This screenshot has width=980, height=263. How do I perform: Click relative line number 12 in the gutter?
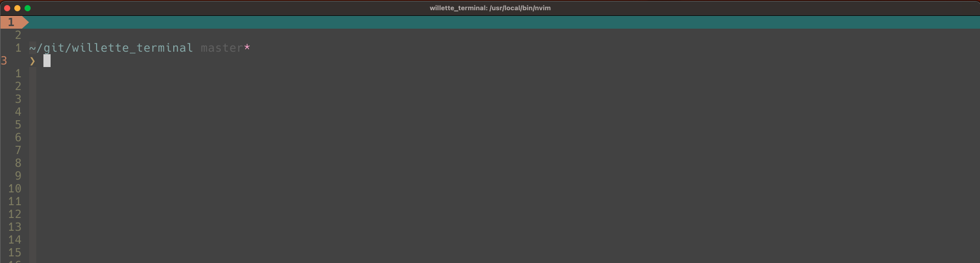[x=15, y=214]
